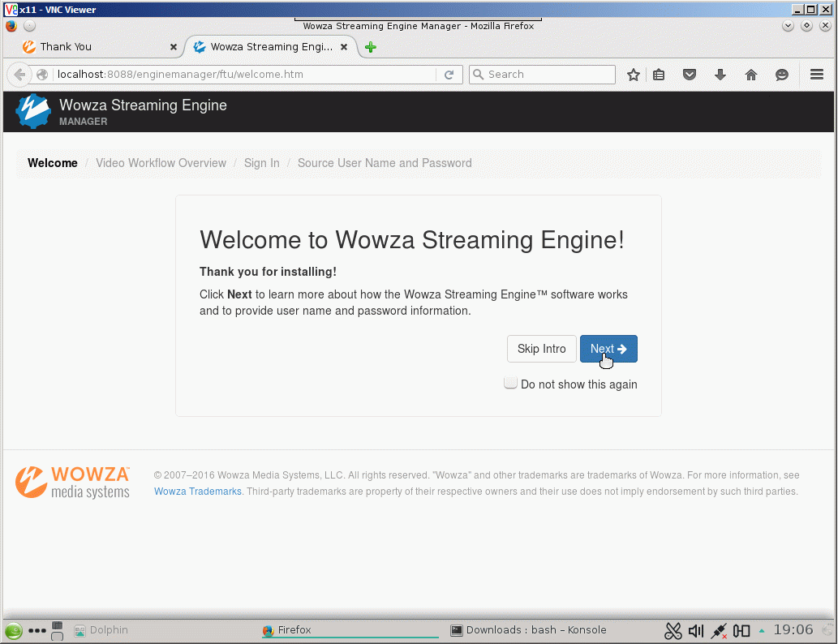This screenshot has width=838, height=644.
Task: Click the site identity globe icon
Action: pos(42,75)
